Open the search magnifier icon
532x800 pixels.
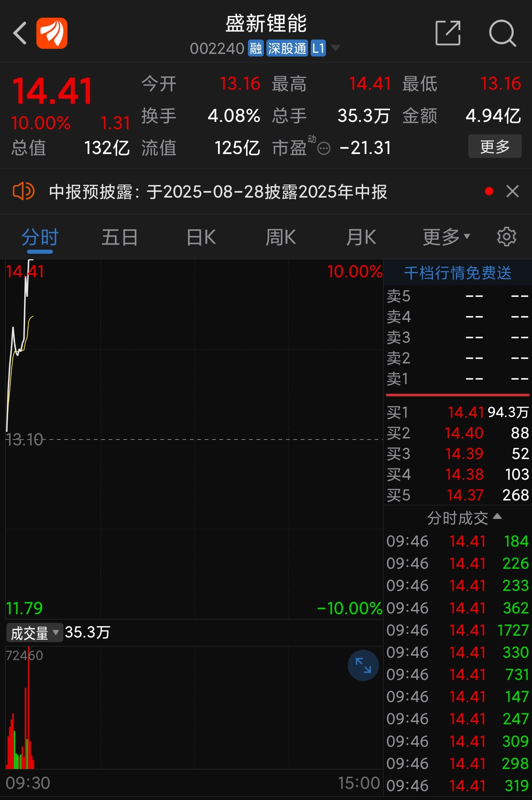(x=502, y=34)
